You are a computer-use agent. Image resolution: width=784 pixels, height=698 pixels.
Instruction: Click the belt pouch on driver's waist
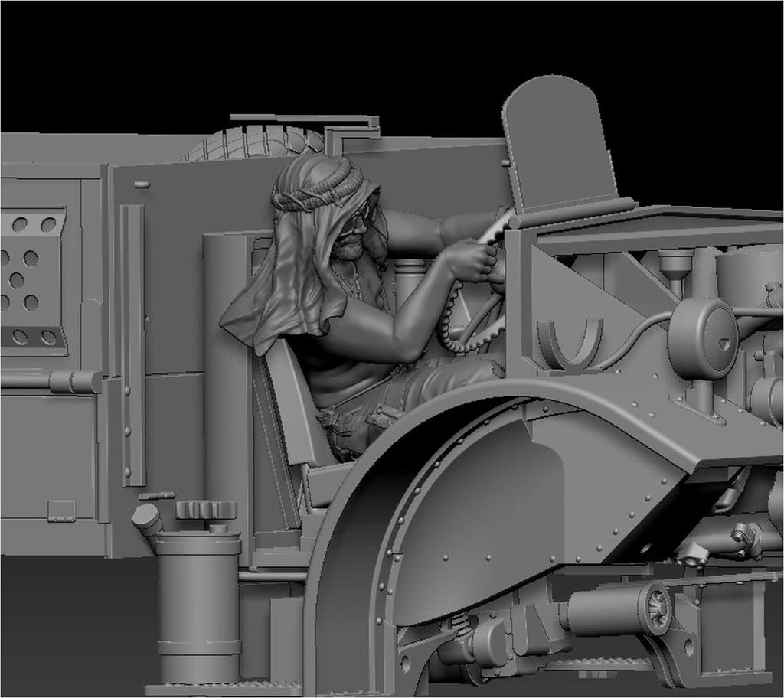[x=383, y=417]
